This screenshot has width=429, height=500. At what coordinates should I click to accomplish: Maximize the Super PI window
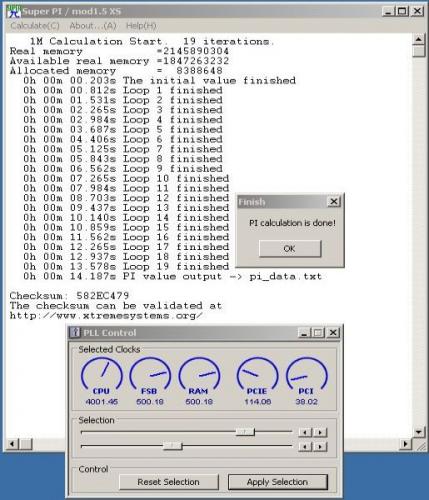403,11
